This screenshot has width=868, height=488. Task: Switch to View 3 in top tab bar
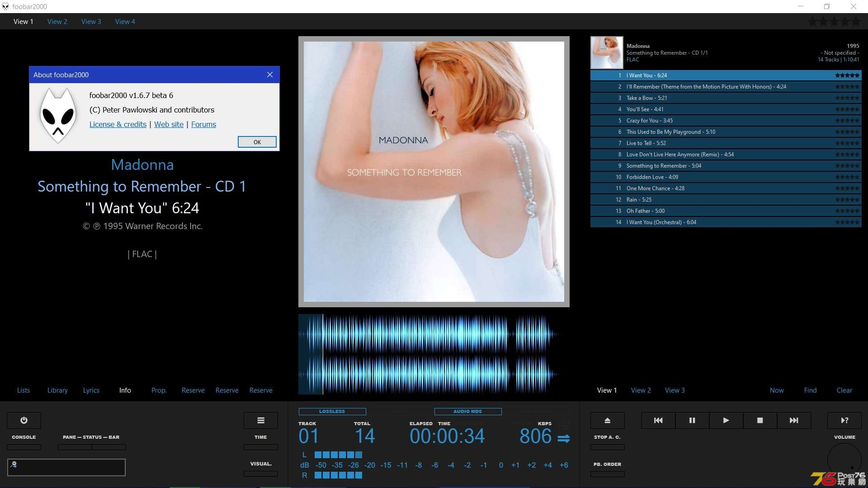click(91, 21)
